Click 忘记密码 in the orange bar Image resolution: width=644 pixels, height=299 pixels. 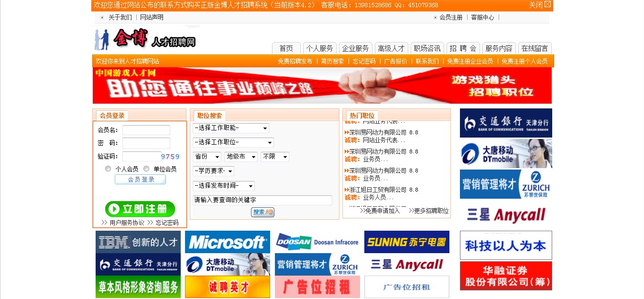click(x=364, y=61)
